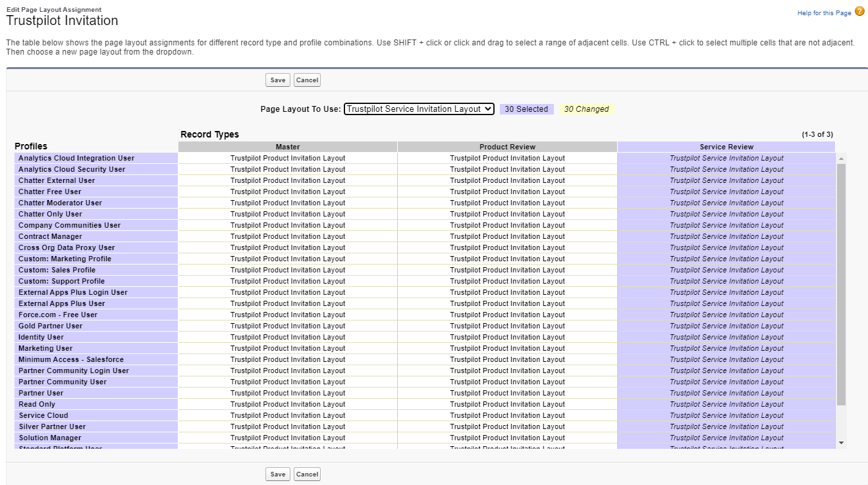Select the Product Review cell for Identity User
Viewport: 868px width, 485px height.
507,337
